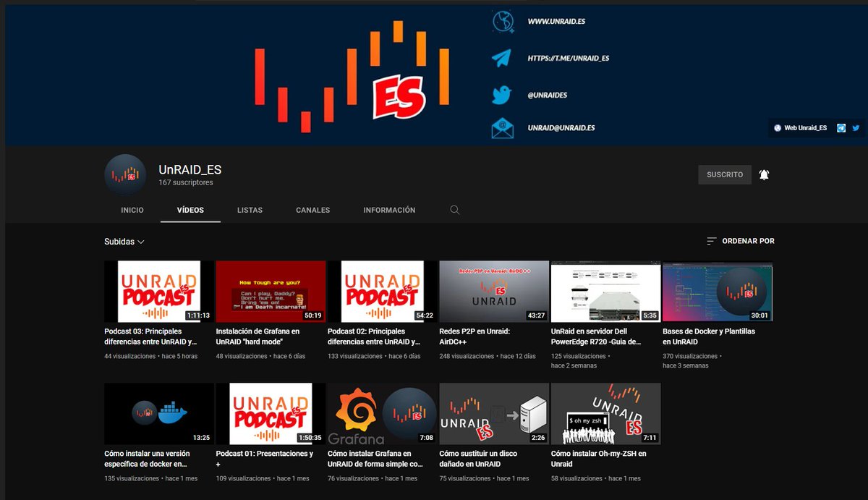Viewport: 868px width, 500px height.
Task: Open the Dell PowerEdge R720 video thumbnail
Action: (x=606, y=292)
